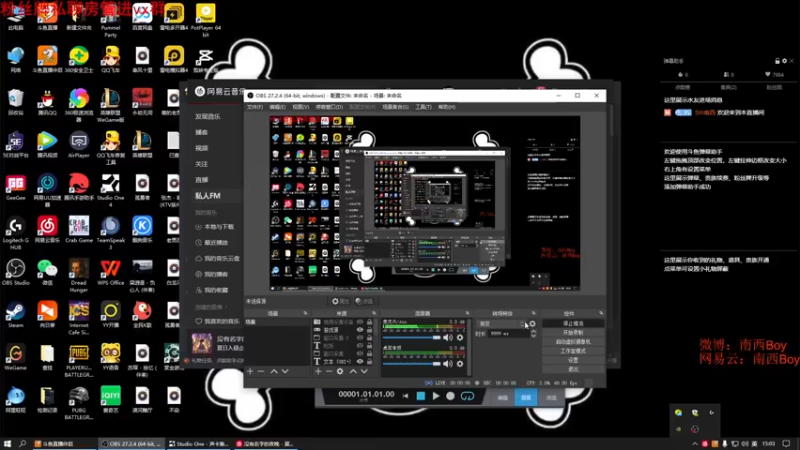Pop out the Audio Mixer dock panel
Image resolution: width=800 pixels, height=450 pixels.
coord(467,313)
